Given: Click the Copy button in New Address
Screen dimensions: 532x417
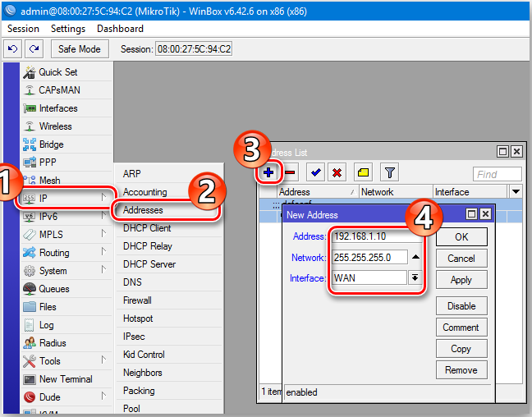Looking at the screenshot, I should (461, 349).
